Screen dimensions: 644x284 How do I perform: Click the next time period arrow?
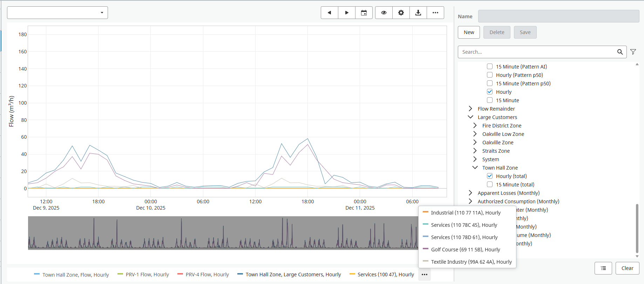pyautogui.click(x=347, y=13)
